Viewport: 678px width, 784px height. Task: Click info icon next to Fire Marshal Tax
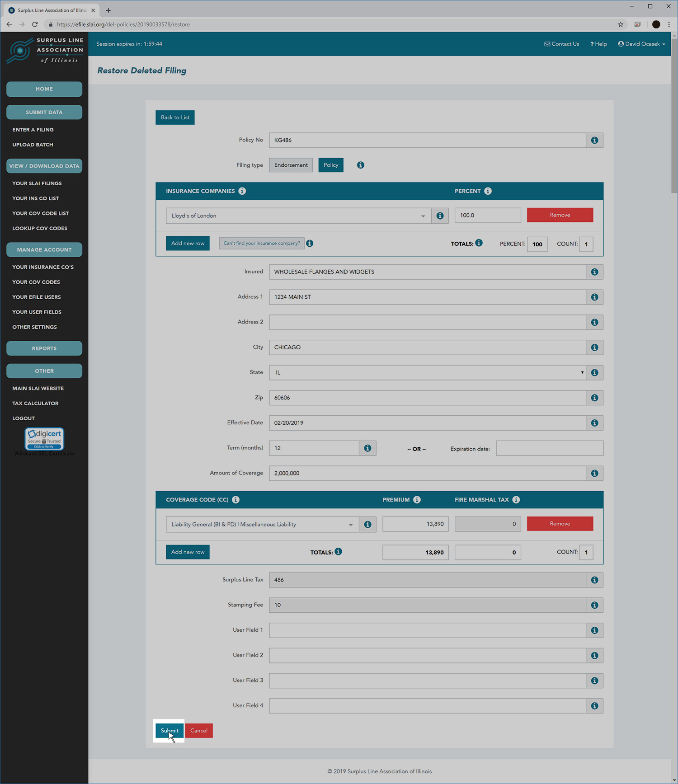pos(516,500)
